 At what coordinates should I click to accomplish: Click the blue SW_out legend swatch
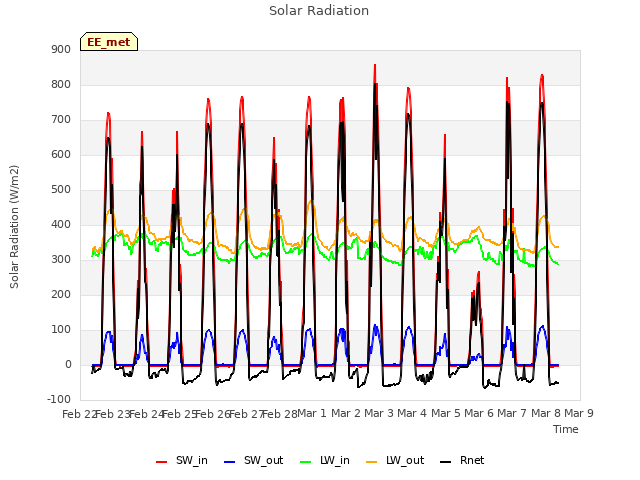click(x=230, y=462)
